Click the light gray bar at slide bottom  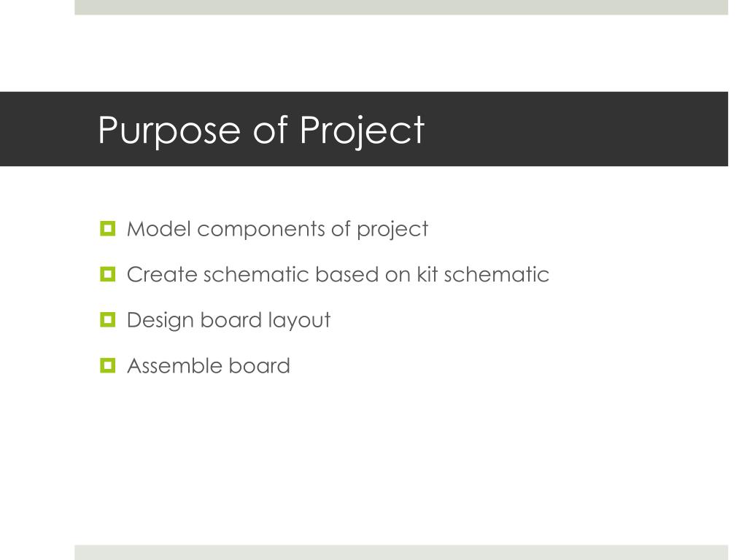click(x=401, y=553)
